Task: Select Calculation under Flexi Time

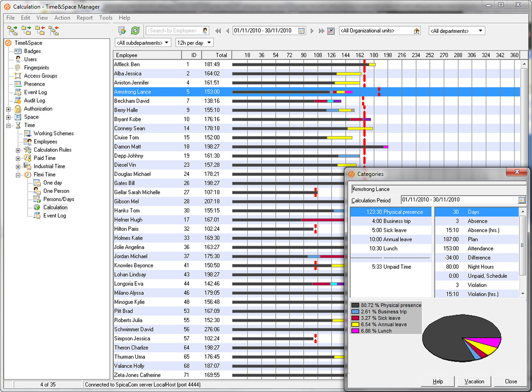Action: point(55,207)
